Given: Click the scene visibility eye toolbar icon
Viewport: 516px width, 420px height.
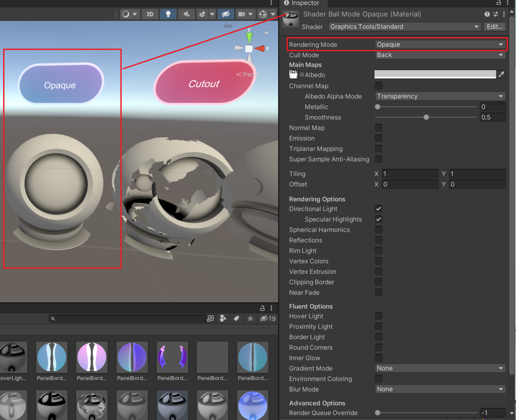Looking at the screenshot, I should tap(225, 14).
